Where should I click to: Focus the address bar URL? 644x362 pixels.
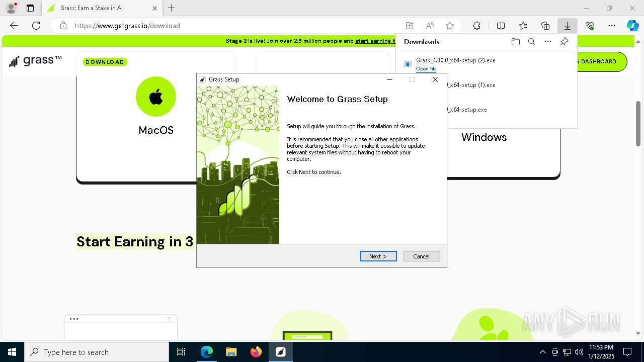tap(127, 26)
